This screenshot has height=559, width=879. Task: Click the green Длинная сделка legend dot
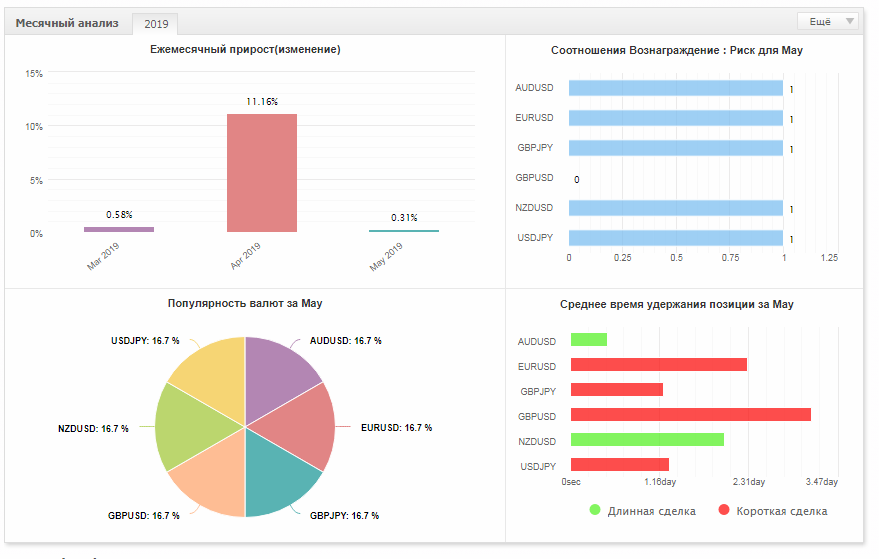[x=595, y=510]
